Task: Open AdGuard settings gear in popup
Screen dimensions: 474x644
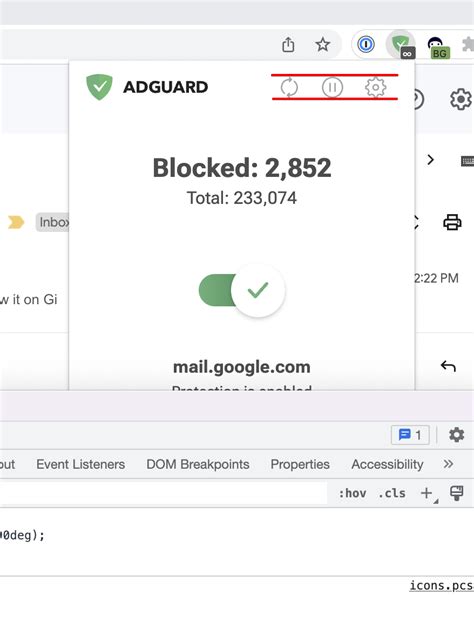Action: click(x=375, y=87)
